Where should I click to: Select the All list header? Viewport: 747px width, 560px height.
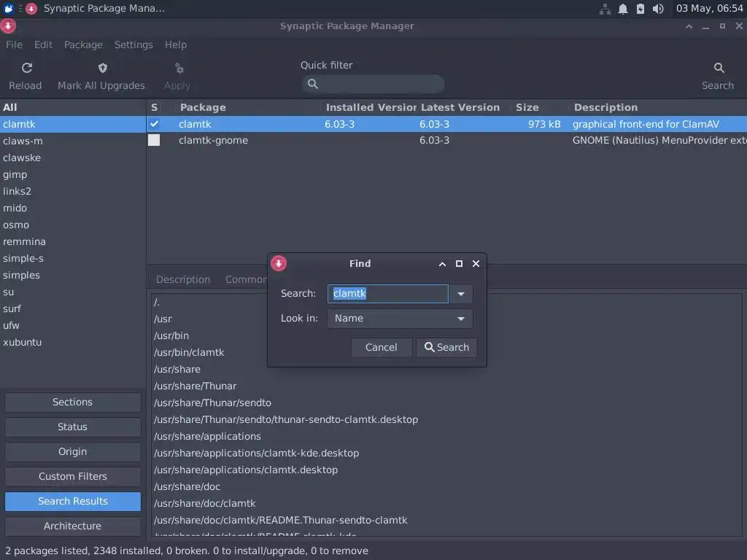click(x=73, y=108)
